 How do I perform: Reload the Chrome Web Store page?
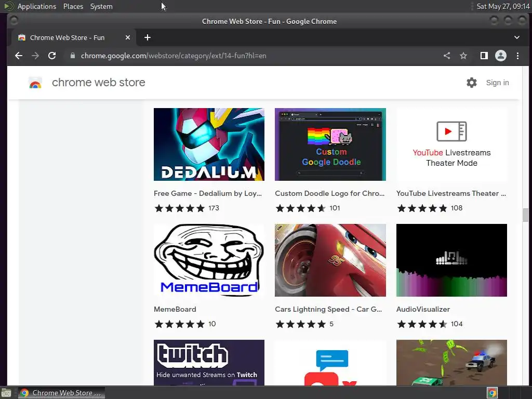(52, 56)
